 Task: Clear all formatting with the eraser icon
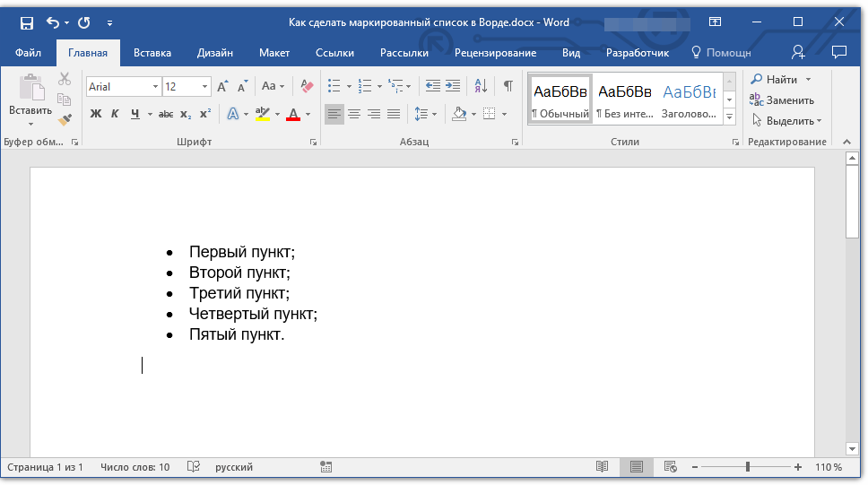click(x=308, y=86)
